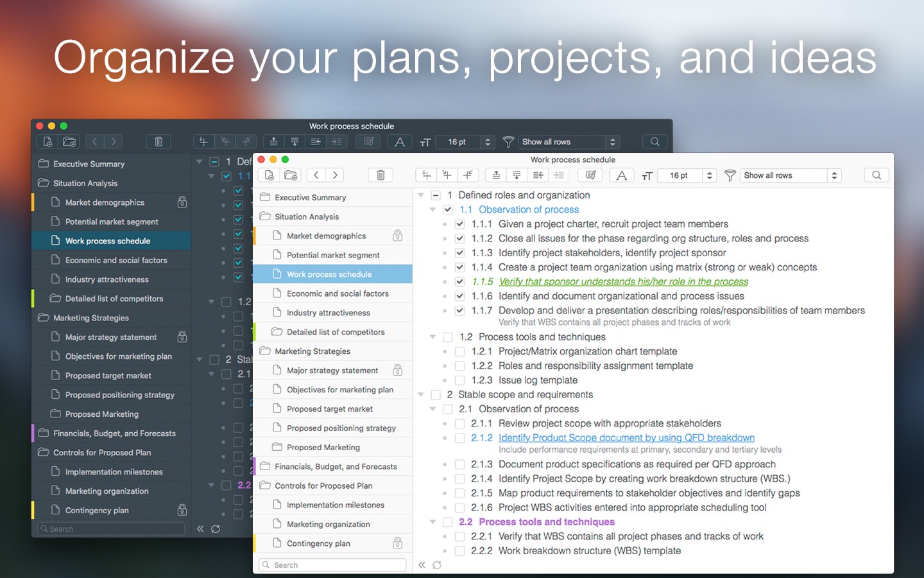The image size is (924, 578).
Task: Click the note edit icon in front toolbar
Action: click(591, 175)
